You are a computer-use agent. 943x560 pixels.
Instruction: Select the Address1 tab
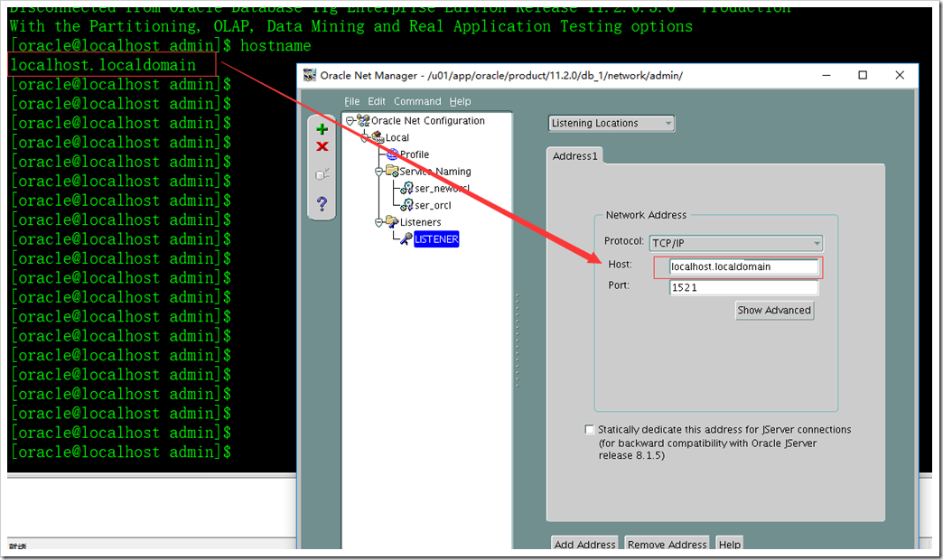point(575,155)
